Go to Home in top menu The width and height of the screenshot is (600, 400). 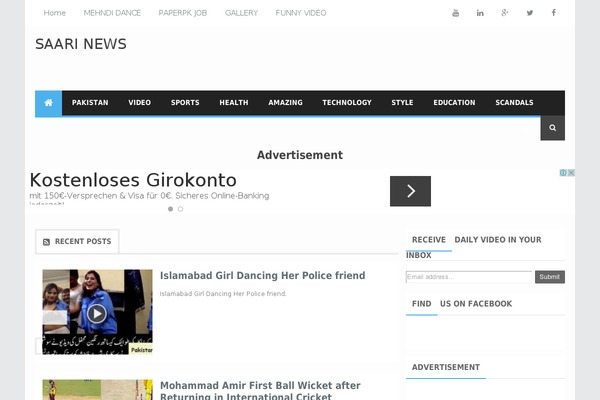click(x=55, y=13)
